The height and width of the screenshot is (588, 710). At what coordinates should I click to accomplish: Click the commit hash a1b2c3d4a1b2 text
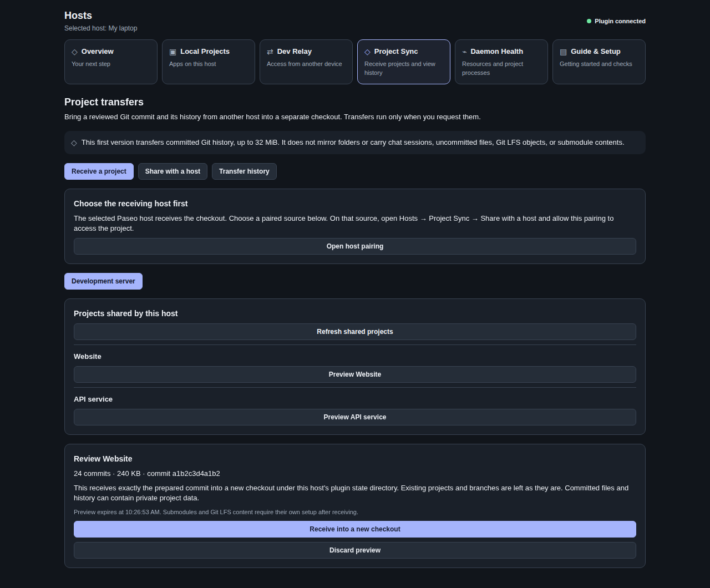coord(196,474)
